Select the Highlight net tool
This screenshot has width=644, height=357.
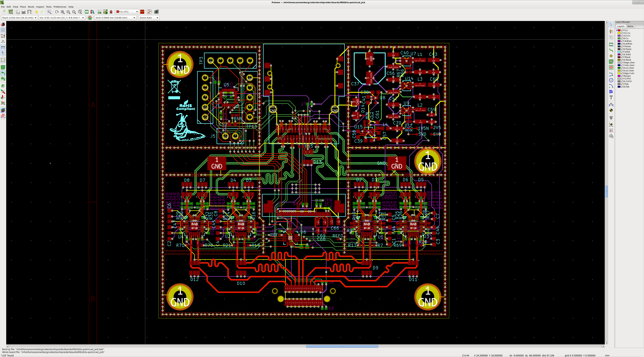[x=611, y=31]
